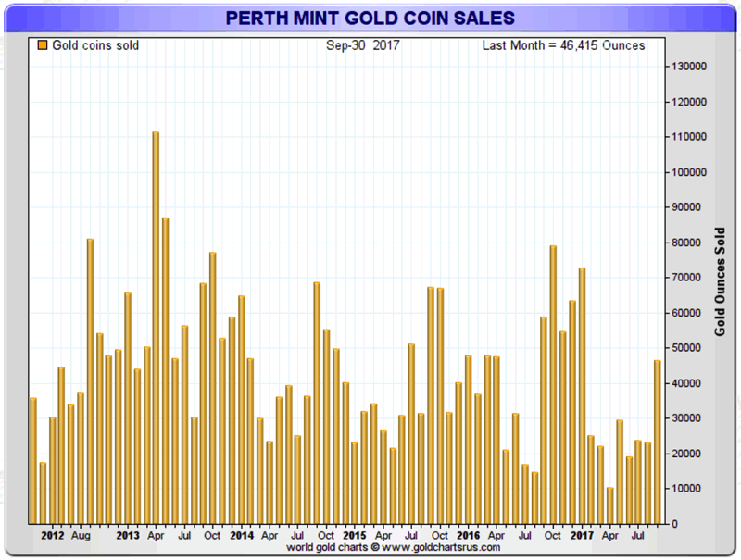
Task: Click the 'Sep-30 2017' date label
Action: (361, 45)
